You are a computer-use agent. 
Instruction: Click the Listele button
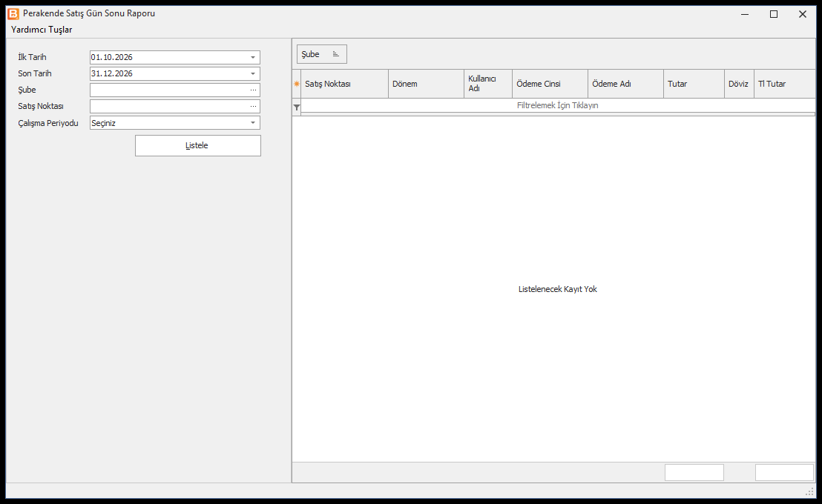pos(197,146)
